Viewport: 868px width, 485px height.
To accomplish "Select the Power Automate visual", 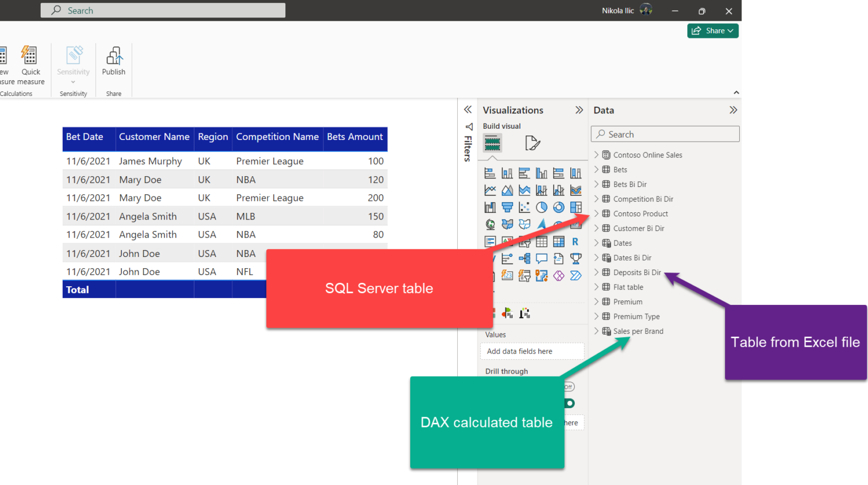I will (x=575, y=276).
